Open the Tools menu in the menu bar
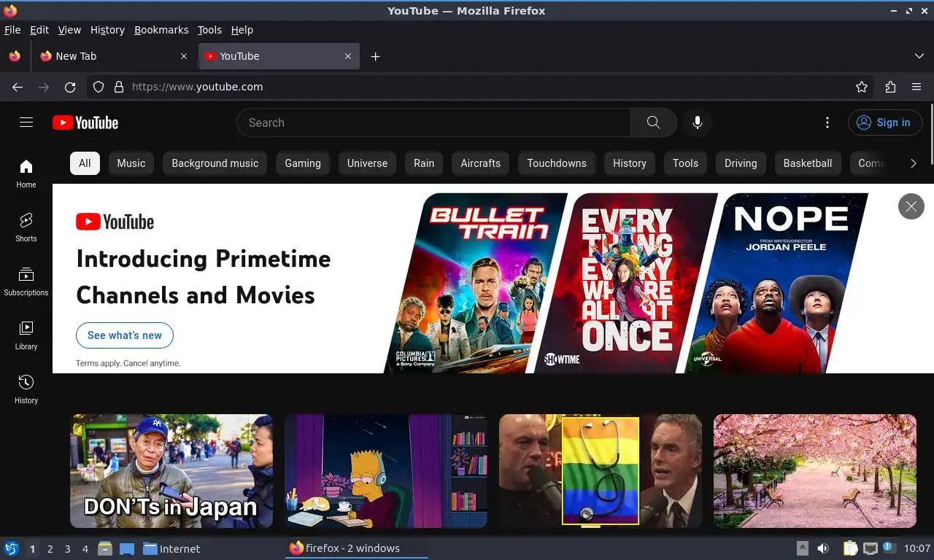The height and width of the screenshot is (560, 934). pyautogui.click(x=209, y=30)
